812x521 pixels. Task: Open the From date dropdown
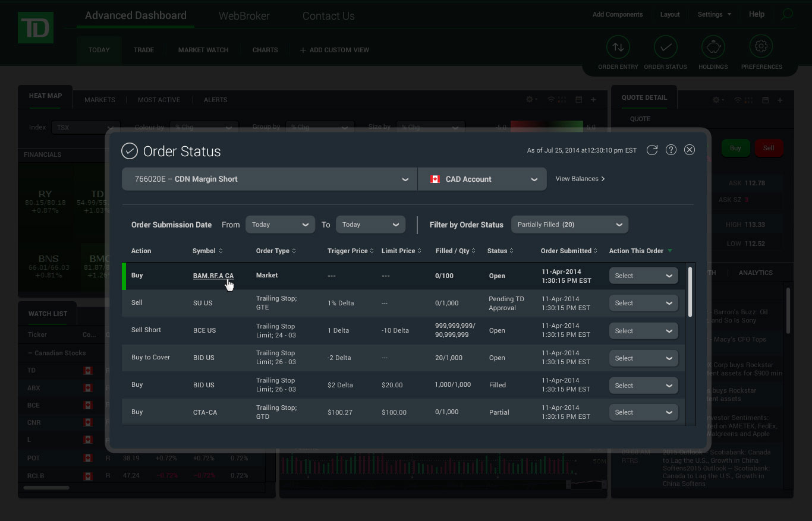280,225
